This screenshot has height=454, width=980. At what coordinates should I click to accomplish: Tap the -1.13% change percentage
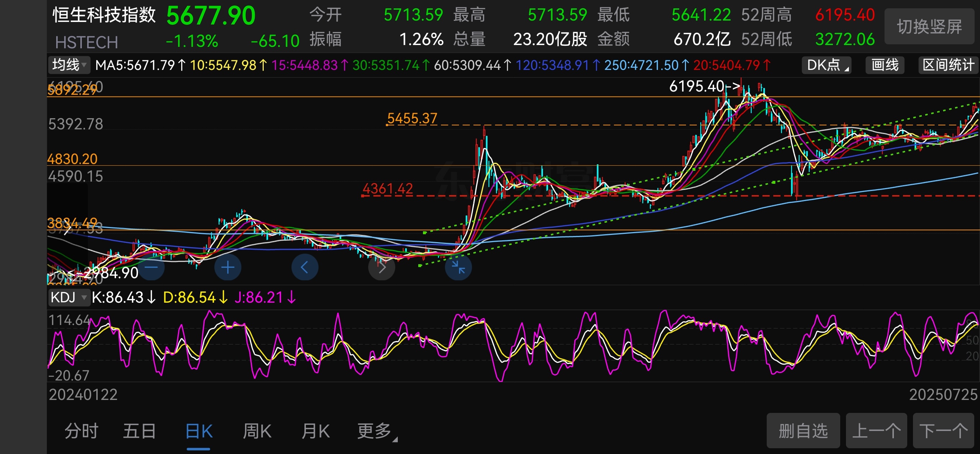pyautogui.click(x=192, y=41)
